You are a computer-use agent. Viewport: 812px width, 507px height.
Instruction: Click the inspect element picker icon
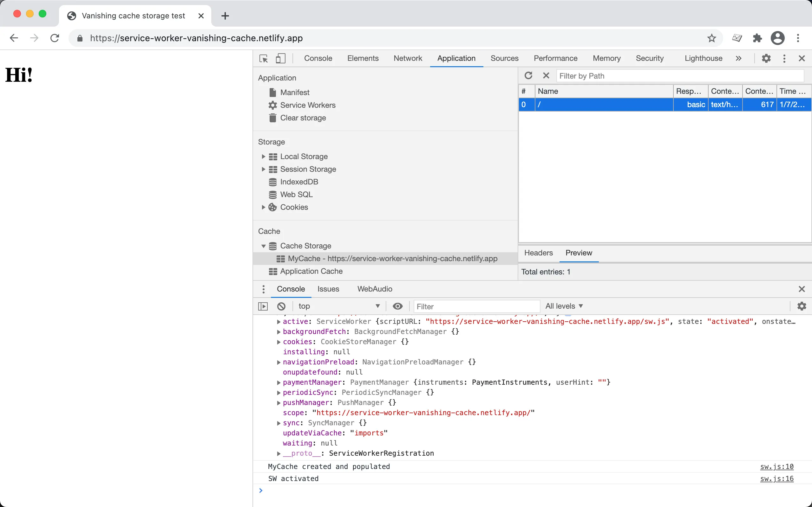click(264, 58)
